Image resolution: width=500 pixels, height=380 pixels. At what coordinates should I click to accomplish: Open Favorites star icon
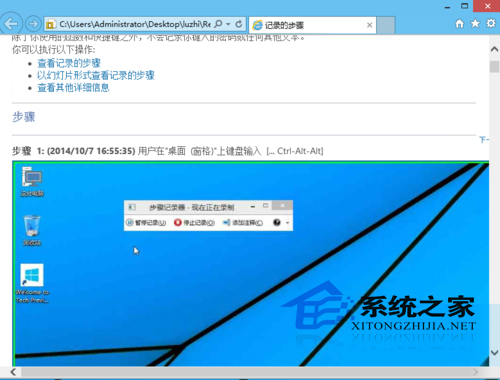(x=475, y=24)
